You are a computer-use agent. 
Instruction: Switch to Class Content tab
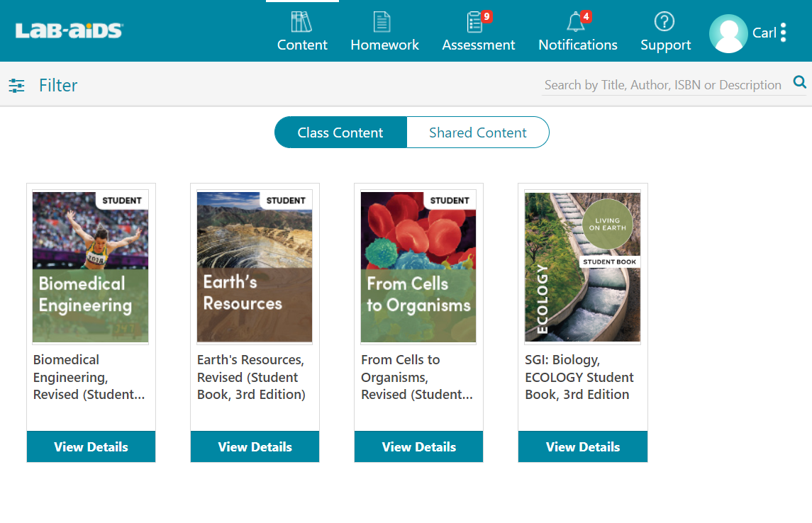point(340,133)
